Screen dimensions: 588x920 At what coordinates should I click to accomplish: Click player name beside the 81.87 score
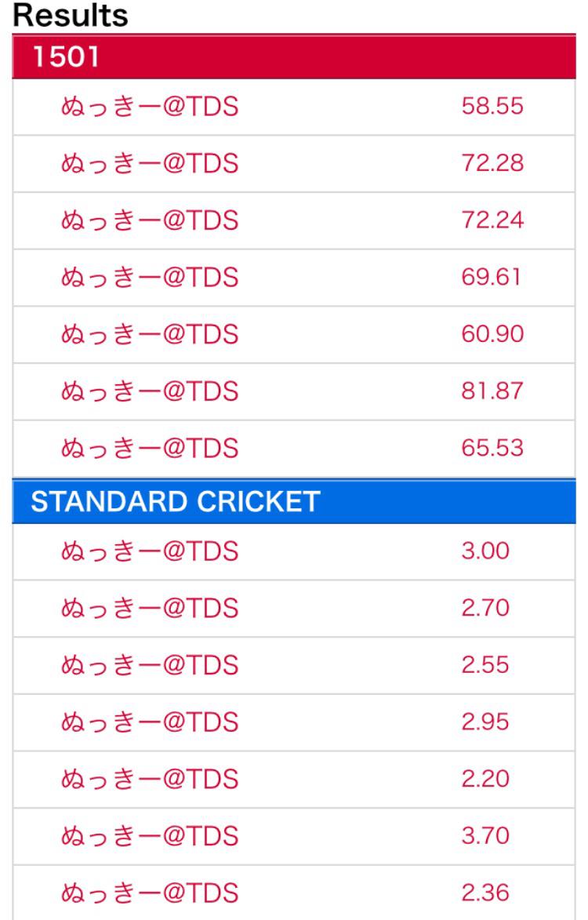pyautogui.click(x=149, y=392)
